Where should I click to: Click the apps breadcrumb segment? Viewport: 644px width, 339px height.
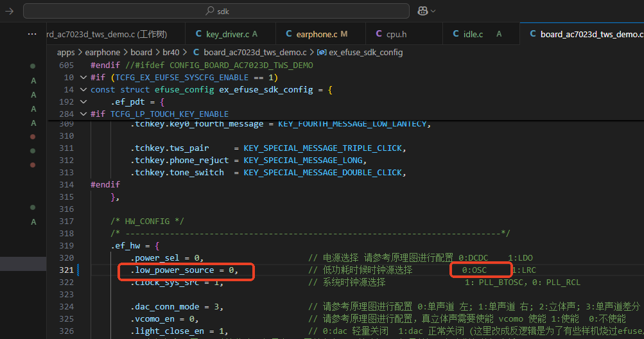click(65, 53)
